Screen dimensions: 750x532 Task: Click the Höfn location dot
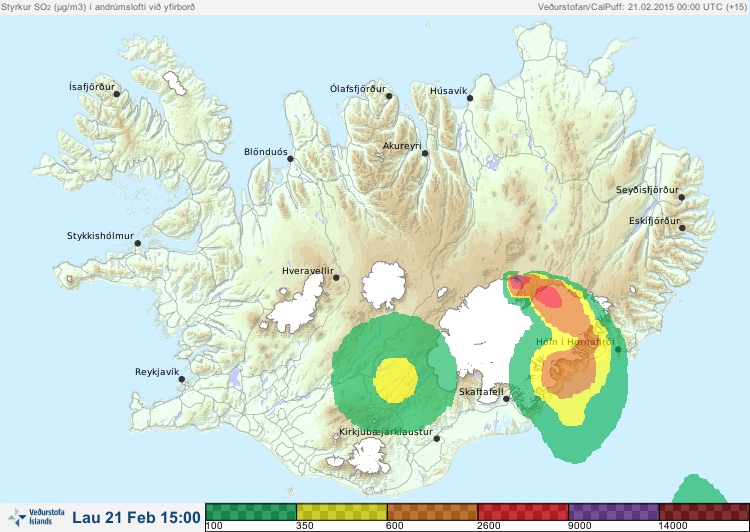pyautogui.click(x=618, y=350)
